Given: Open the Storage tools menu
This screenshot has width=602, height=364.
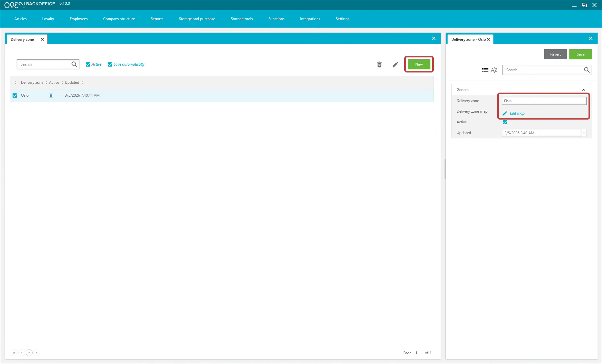Looking at the screenshot, I should click(242, 19).
